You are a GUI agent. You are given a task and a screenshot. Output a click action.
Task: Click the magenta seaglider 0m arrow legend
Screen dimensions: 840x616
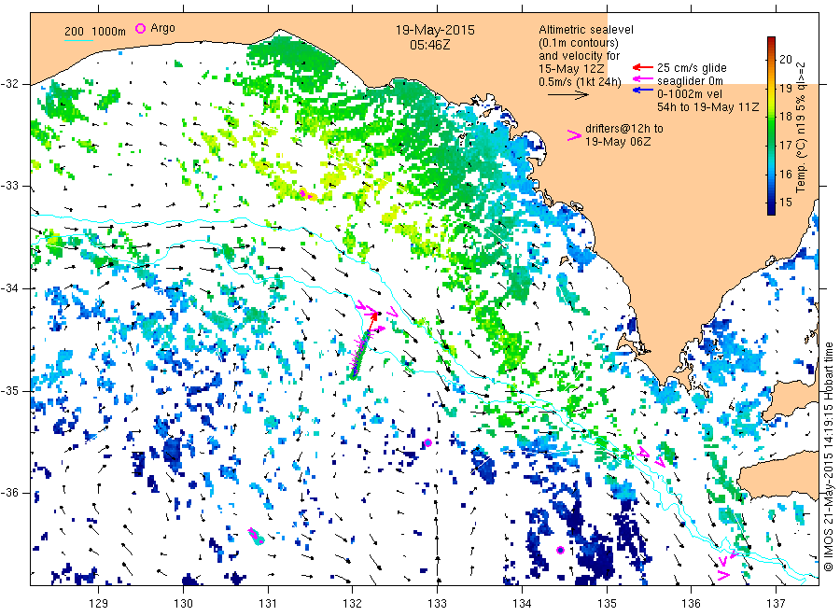(642, 79)
